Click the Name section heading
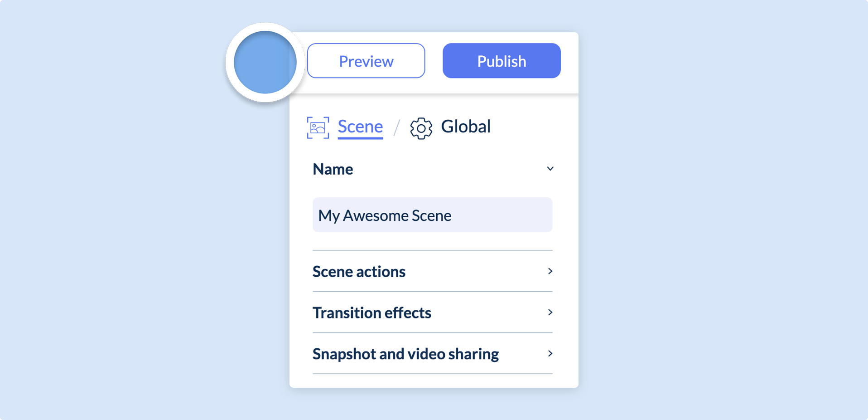This screenshot has width=868, height=420. (333, 169)
